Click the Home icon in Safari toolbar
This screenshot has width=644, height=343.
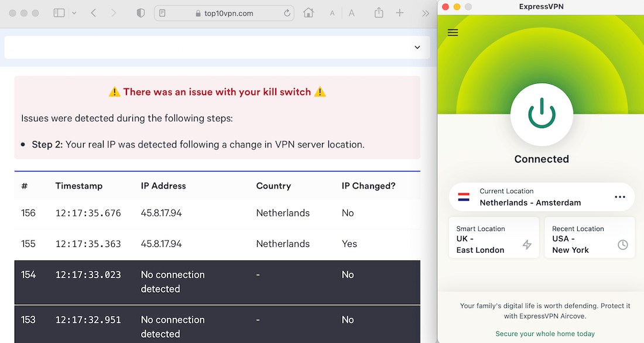(309, 12)
